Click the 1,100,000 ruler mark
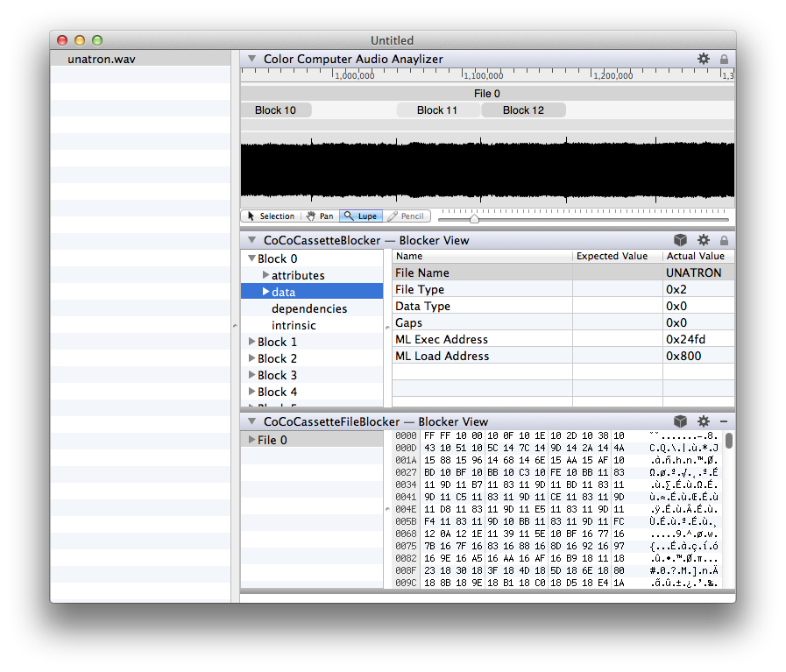Image resolution: width=786 pixels, height=672 pixels. pyautogui.click(x=483, y=75)
